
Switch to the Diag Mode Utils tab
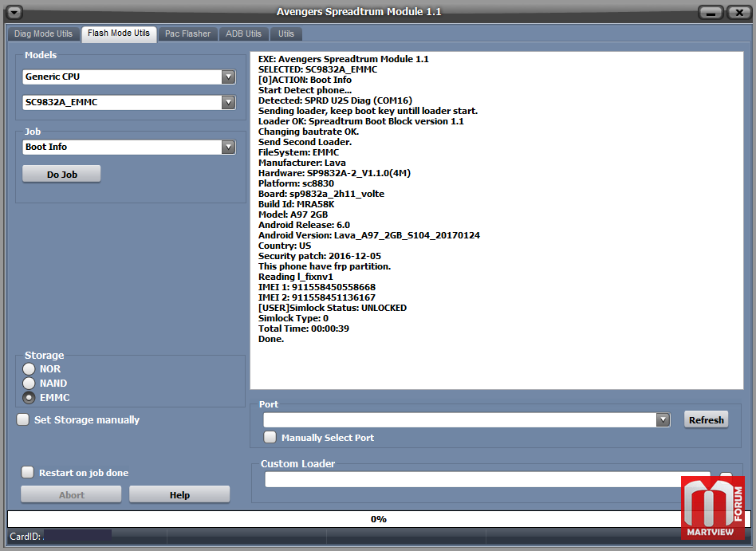click(43, 33)
